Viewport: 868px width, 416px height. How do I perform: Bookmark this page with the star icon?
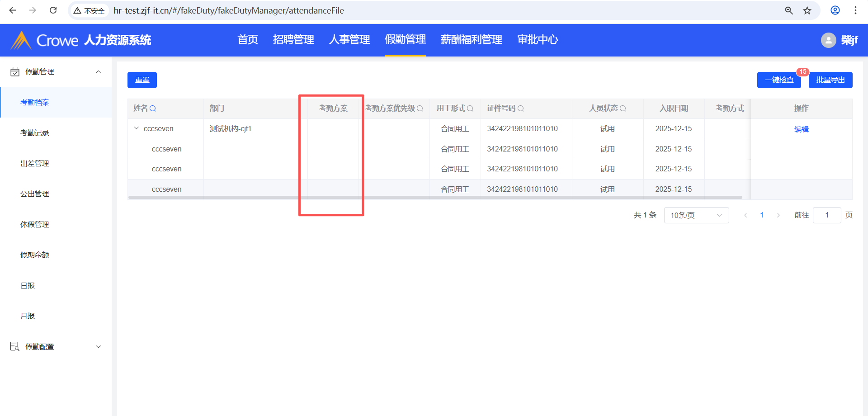807,10
